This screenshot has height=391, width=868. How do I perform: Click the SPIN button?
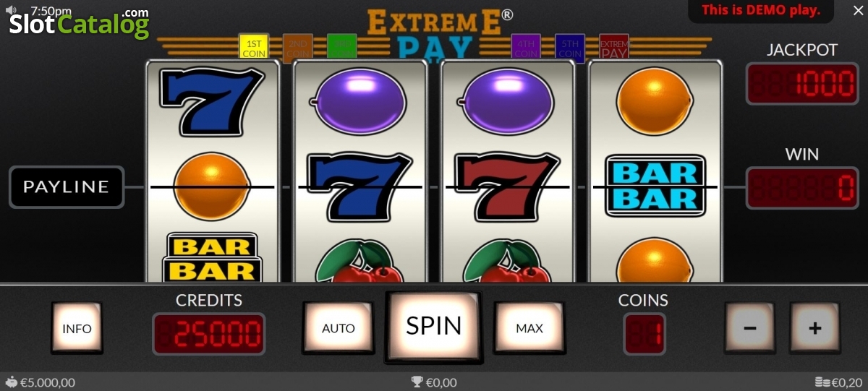tap(434, 327)
